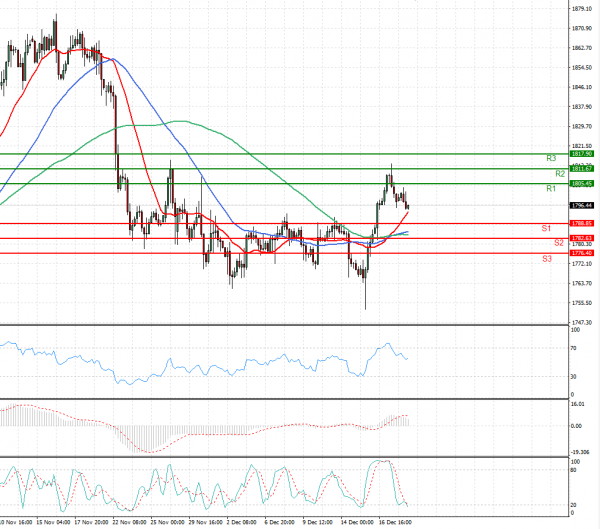The image size is (600, 529).
Task: Click the MACD scale value 0.00
Action: (576, 426)
